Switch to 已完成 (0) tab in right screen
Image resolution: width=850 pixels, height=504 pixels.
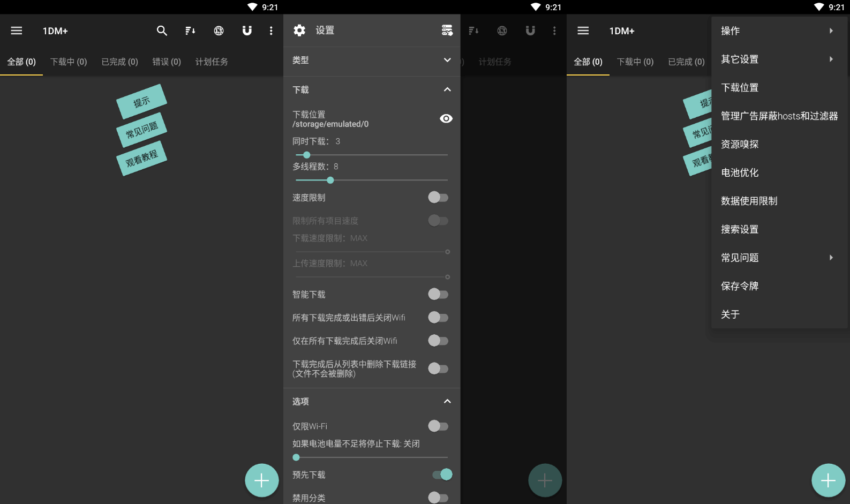tap(687, 62)
